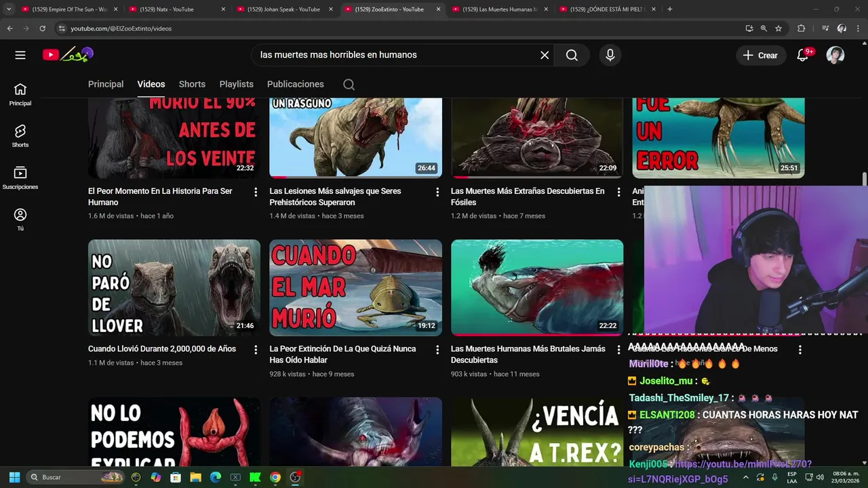Image resolution: width=868 pixels, height=488 pixels.
Task: Open the ESP LAA language switcher
Action: (x=791, y=477)
